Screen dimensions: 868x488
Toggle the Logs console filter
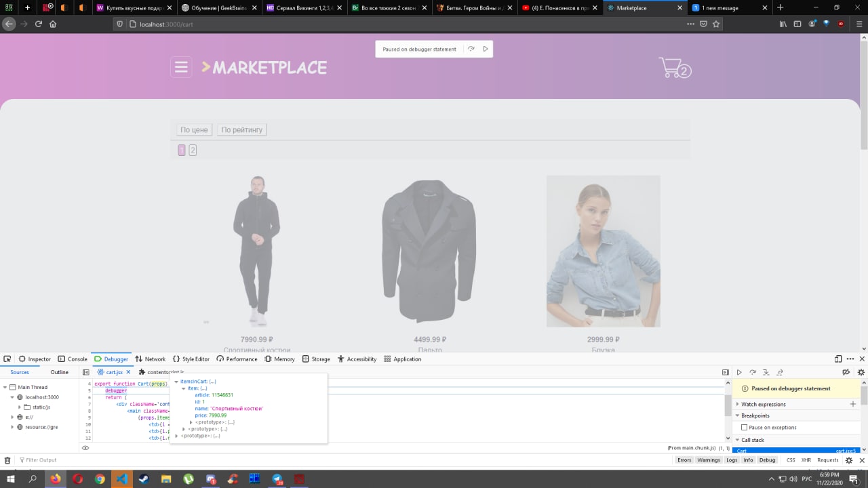tap(732, 460)
